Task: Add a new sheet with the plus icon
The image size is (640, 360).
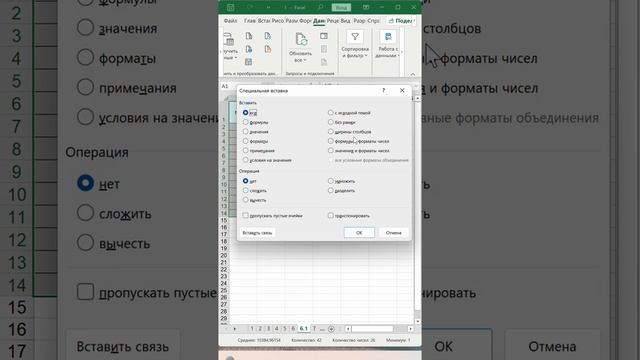Action: [331, 329]
